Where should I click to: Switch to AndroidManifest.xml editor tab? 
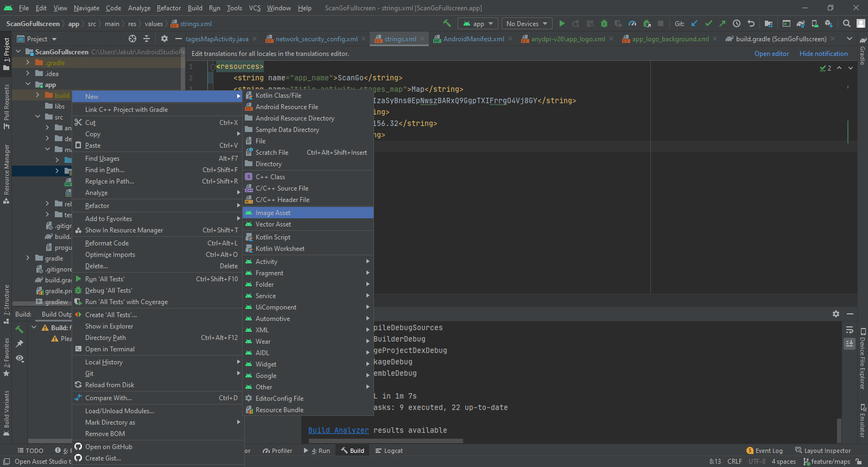473,39
